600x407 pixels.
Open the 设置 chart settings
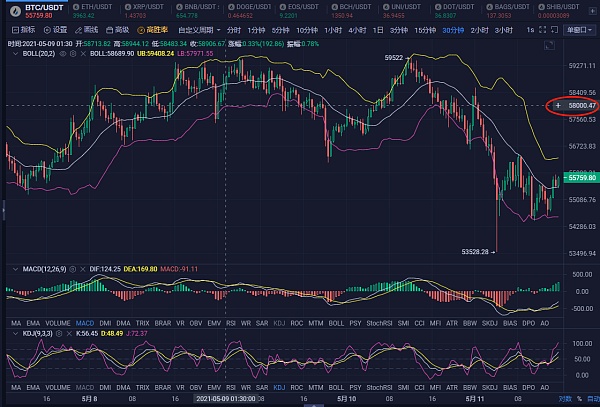pos(55,30)
